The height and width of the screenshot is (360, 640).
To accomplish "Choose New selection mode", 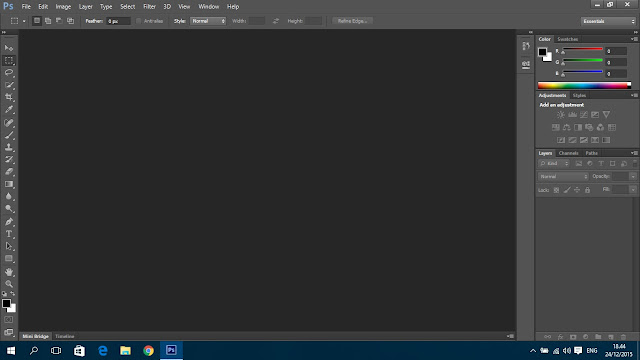I will (37, 21).
